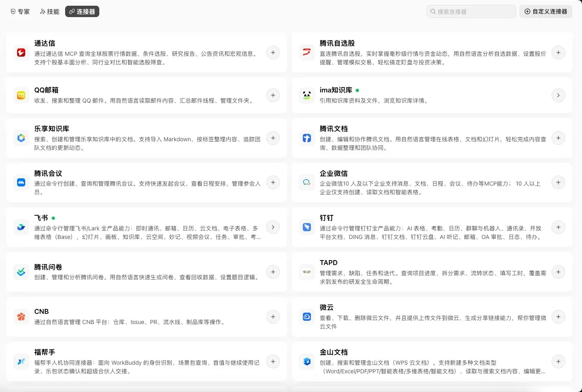Viewport: 582px width, 392px height.
Task: Add the 乐享知识库 connector with plus button
Action: pyautogui.click(x=273, y=138)
